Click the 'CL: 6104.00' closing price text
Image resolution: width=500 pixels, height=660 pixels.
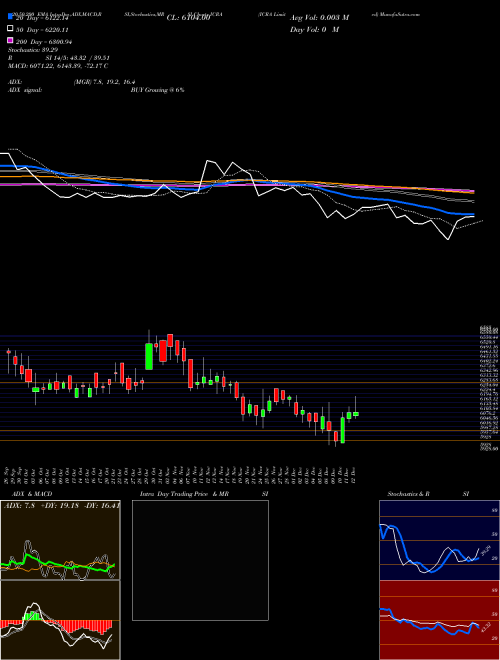tap(188, 18)
